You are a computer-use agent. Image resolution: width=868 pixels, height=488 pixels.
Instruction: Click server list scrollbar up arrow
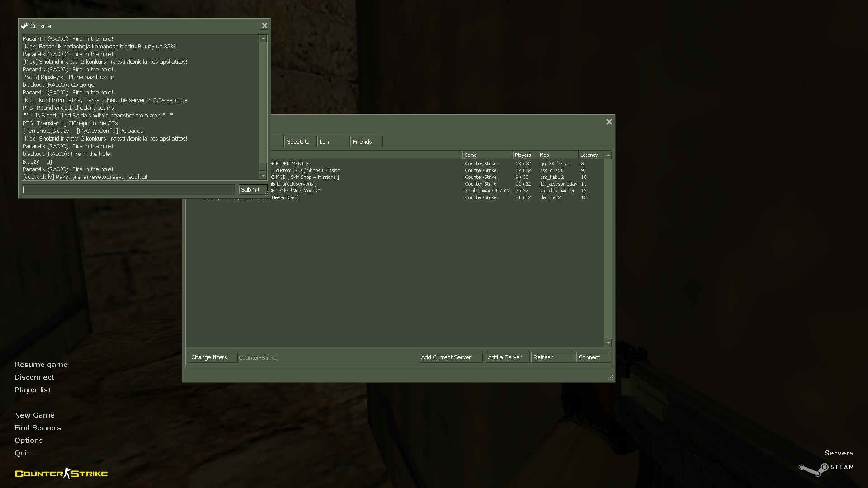coord(608,155)
